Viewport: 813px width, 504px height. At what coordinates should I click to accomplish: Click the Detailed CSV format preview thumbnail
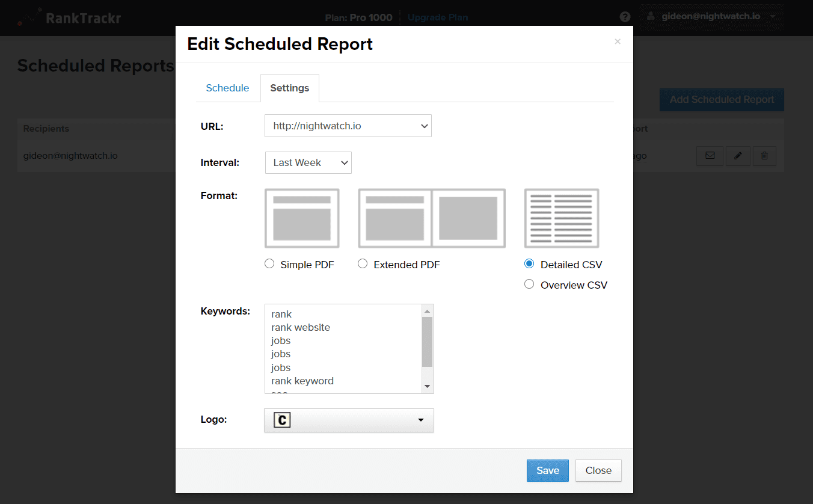(561, 218)
